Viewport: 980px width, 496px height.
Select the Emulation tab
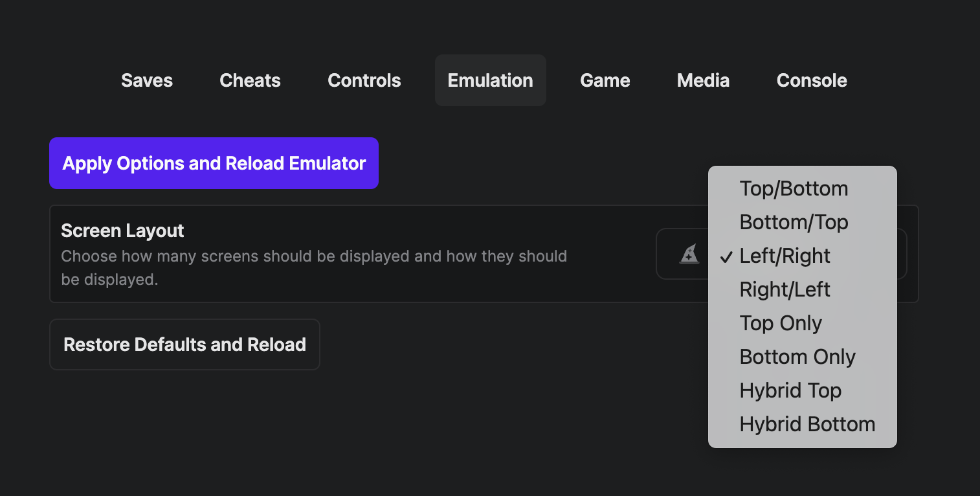(x=491, y=80)
